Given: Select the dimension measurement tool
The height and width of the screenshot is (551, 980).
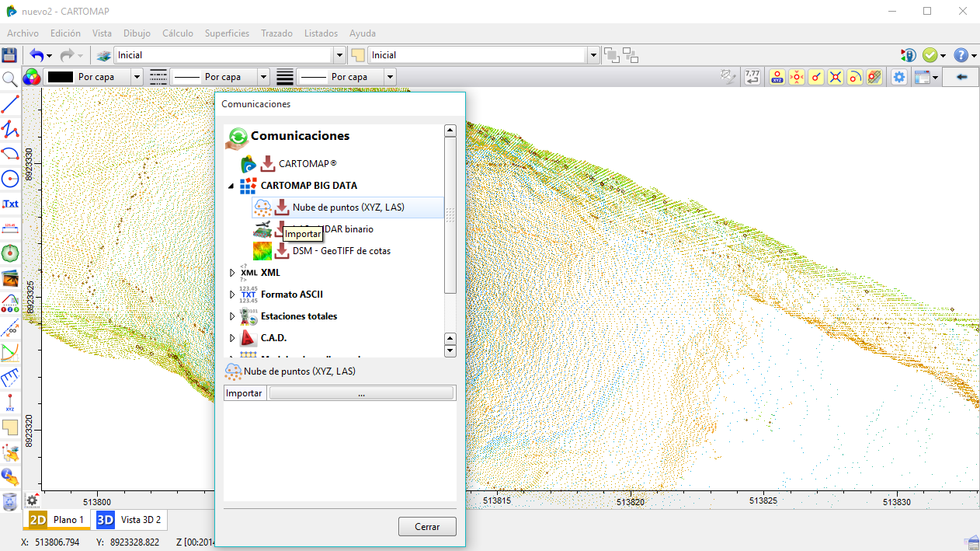Looking at the screenshot, I should tap(10, 228).
